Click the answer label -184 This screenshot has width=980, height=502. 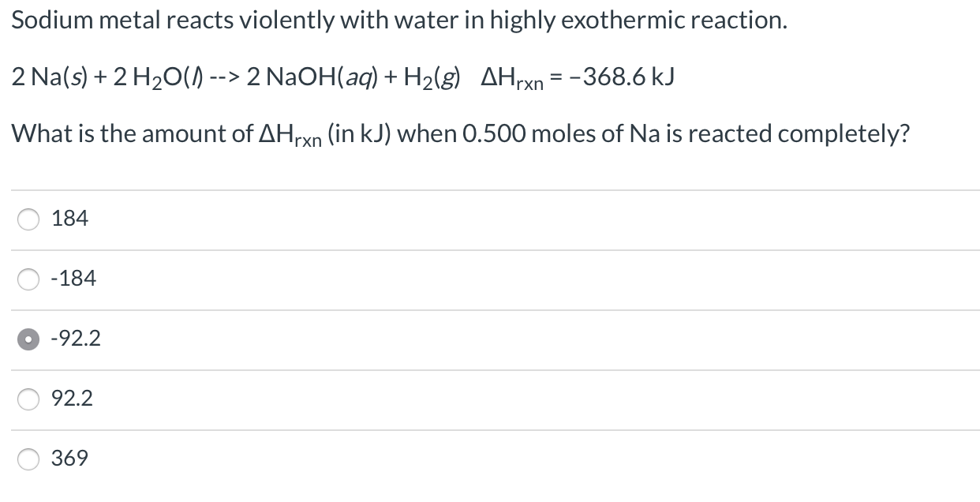73,278
